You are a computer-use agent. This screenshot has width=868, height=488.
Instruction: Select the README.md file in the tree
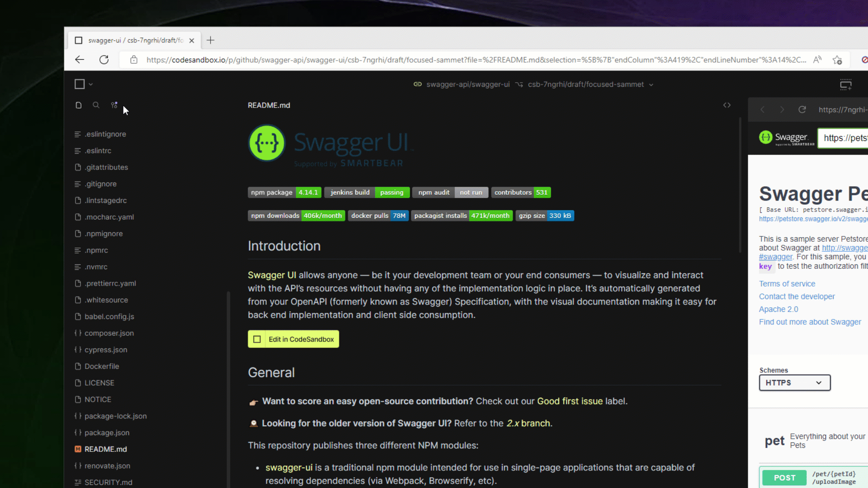(106, 449)
